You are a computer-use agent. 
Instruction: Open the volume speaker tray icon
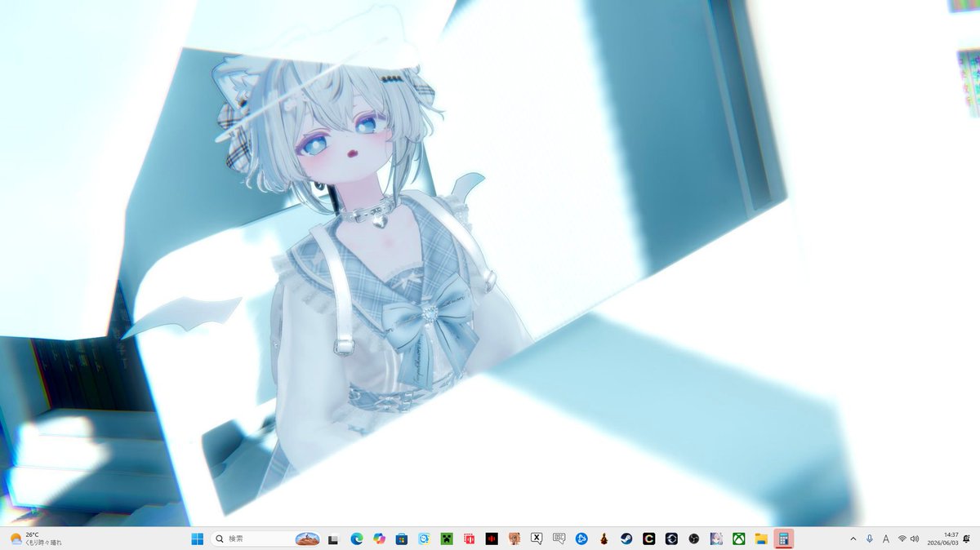[915, 539]
